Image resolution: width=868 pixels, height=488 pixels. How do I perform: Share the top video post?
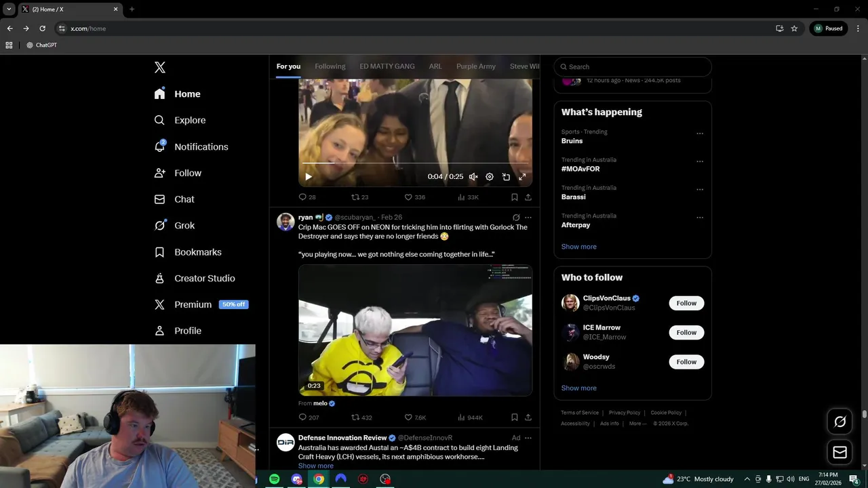coord(528,197)
